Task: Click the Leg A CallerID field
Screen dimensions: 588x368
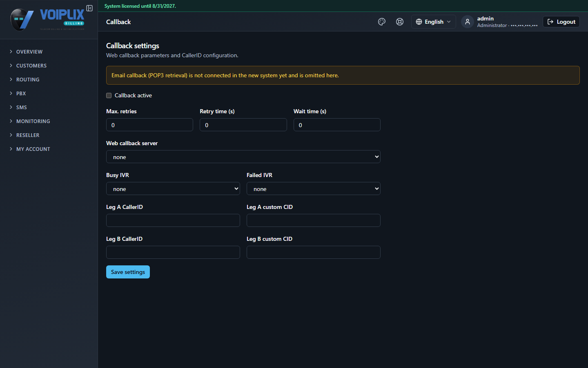Action: pos(173,220)
